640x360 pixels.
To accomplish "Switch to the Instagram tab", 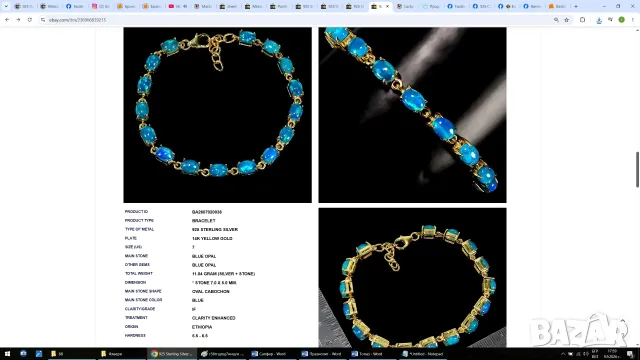I will tap(100, 6).
